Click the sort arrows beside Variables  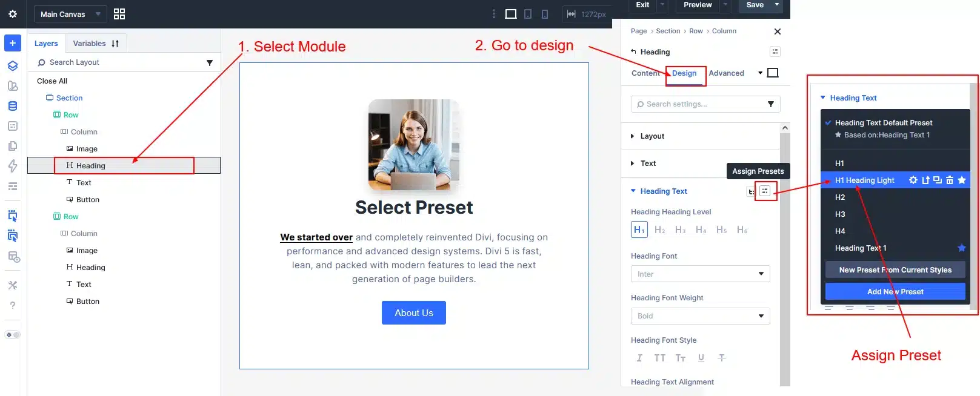115,44
